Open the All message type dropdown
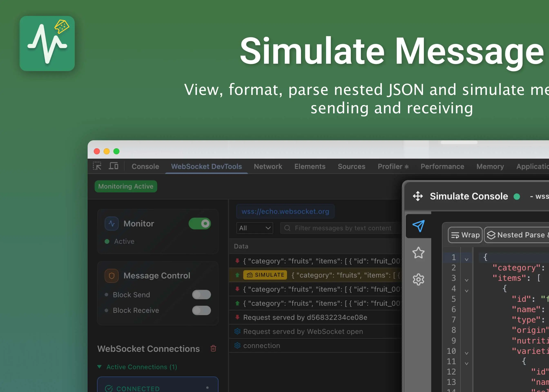Image resolution: width=549 pixels, height=392 pixels. [254, 228]
